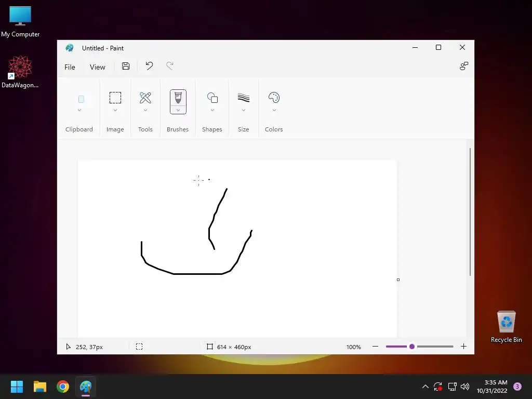The width and height of the screenshot is (532, 399).
Task: Click the Tools pencil and brush icon
Action: [x=145, y=98]
